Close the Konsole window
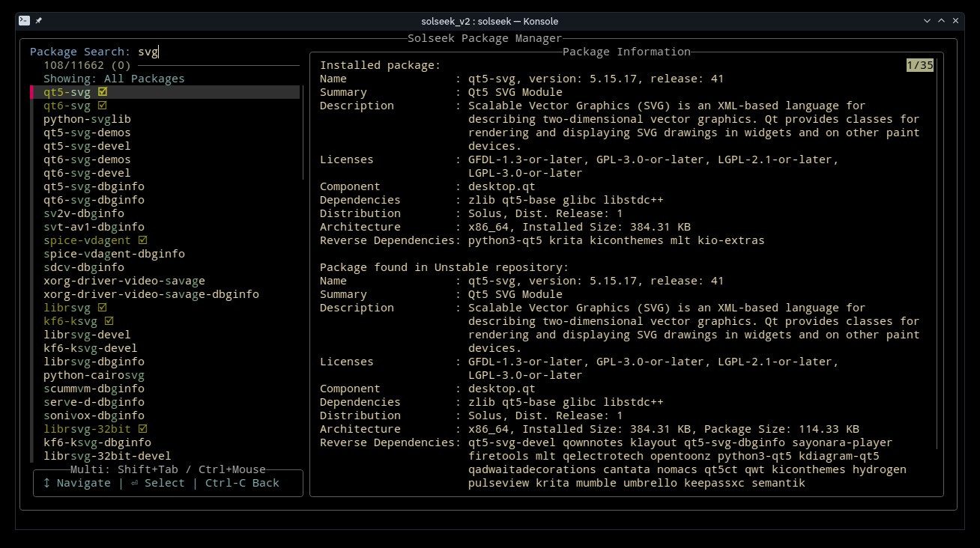The width and height of the screenshot is (980, 548). (x=956, y=21)
